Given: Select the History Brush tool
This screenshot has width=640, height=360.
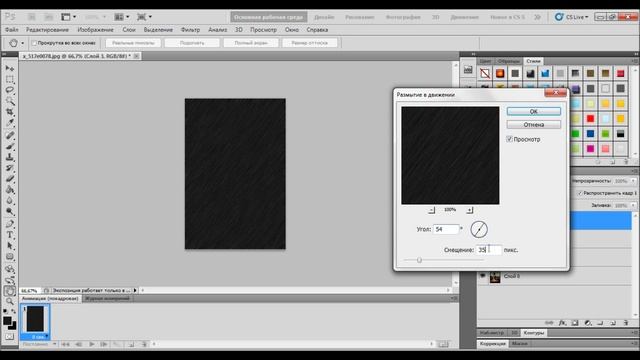Looking at the screenshot, I should [x=10, y=168].
